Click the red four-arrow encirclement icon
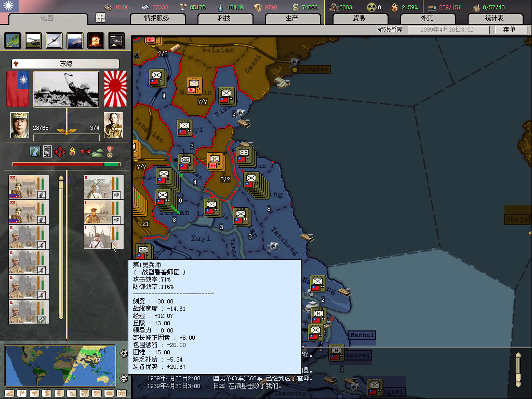 (60, 151)
